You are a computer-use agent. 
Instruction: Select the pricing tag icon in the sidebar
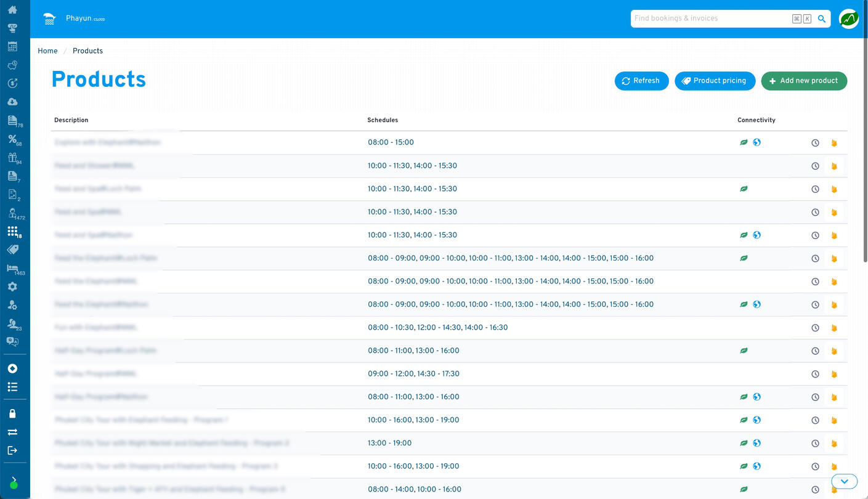coord(13,249)
